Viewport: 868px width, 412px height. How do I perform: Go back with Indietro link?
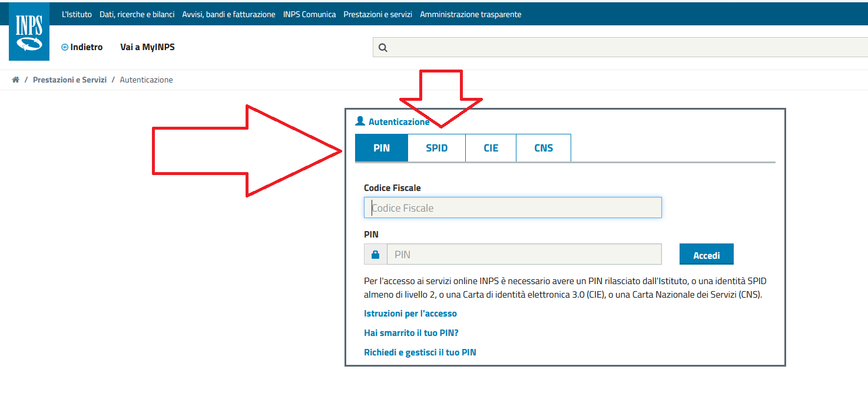(x=86, y=47)
